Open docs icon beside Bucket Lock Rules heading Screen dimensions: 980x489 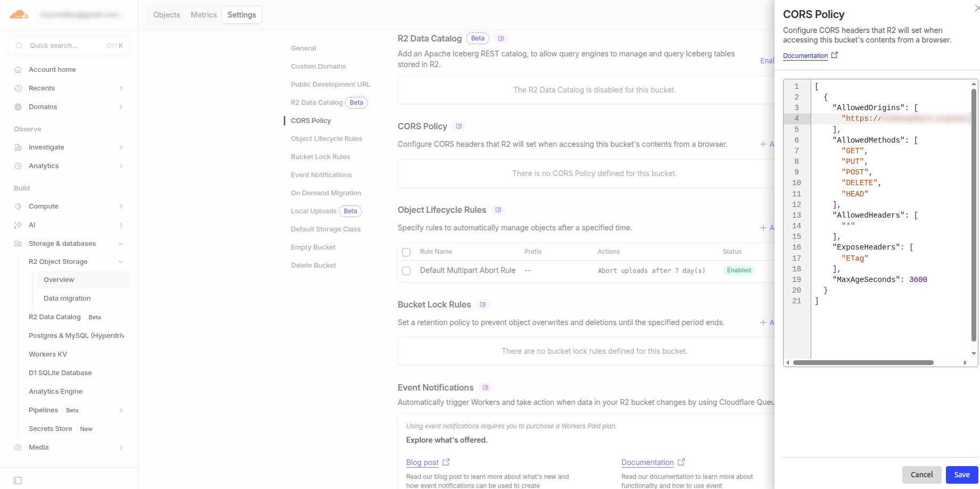[483, 304]
